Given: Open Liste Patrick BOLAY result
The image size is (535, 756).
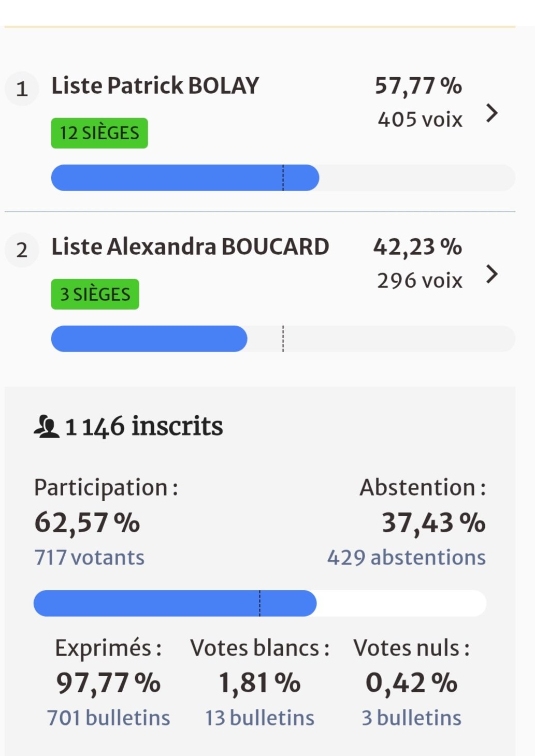Looking at the screenshot, I should pos(155,86).
